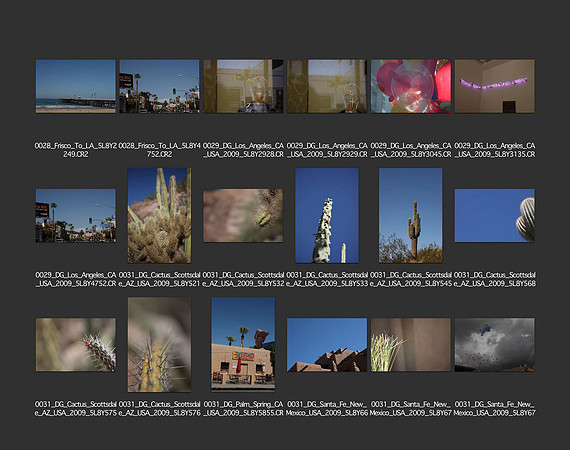Open the light bulb thumbnail 5L8Y2928
Viewport: 570px width, 450px height.
243,87
